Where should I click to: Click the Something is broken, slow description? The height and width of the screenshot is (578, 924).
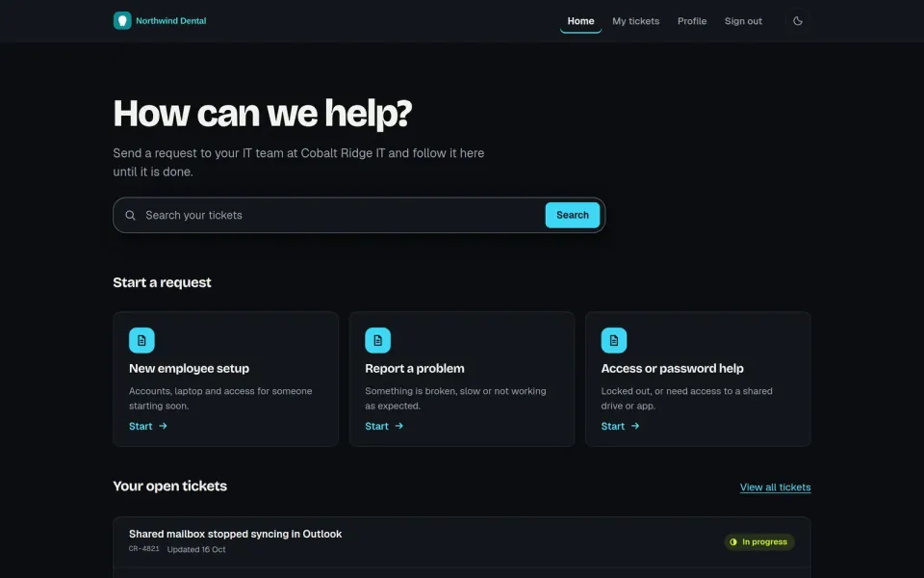(x=455, y=398)
